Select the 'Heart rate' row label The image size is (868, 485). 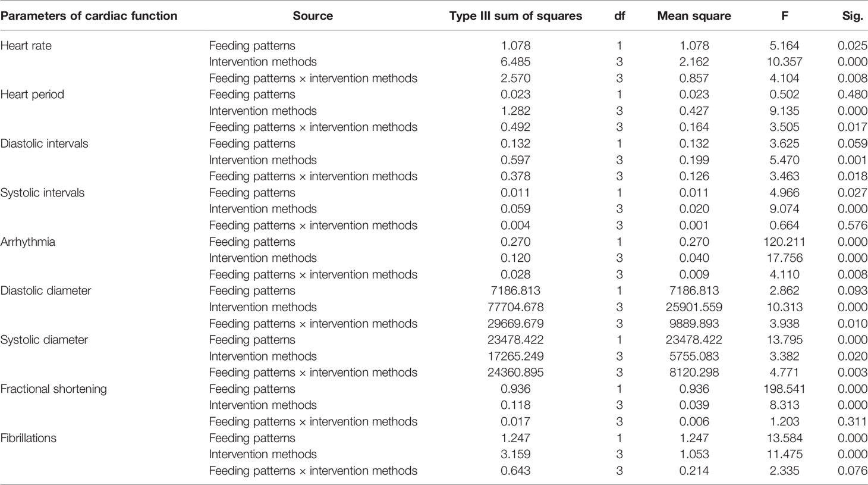pyautogui.click(x=26, y=46)
